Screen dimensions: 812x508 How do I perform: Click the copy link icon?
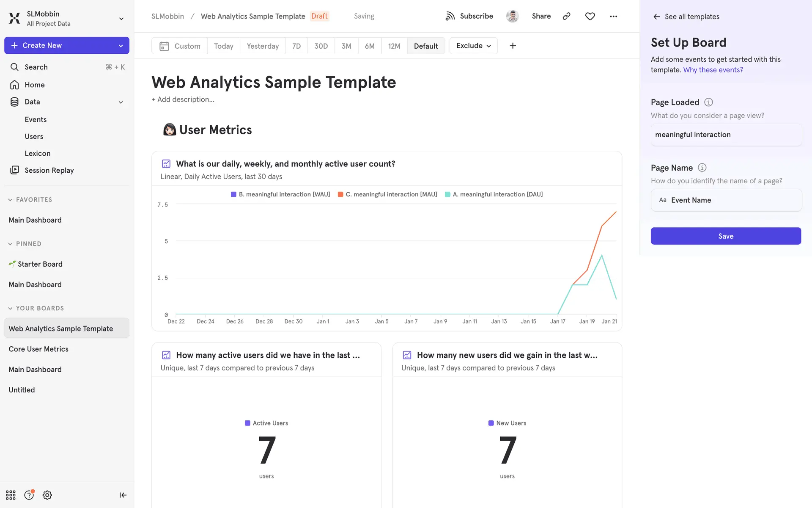click(x=567, y=16)
